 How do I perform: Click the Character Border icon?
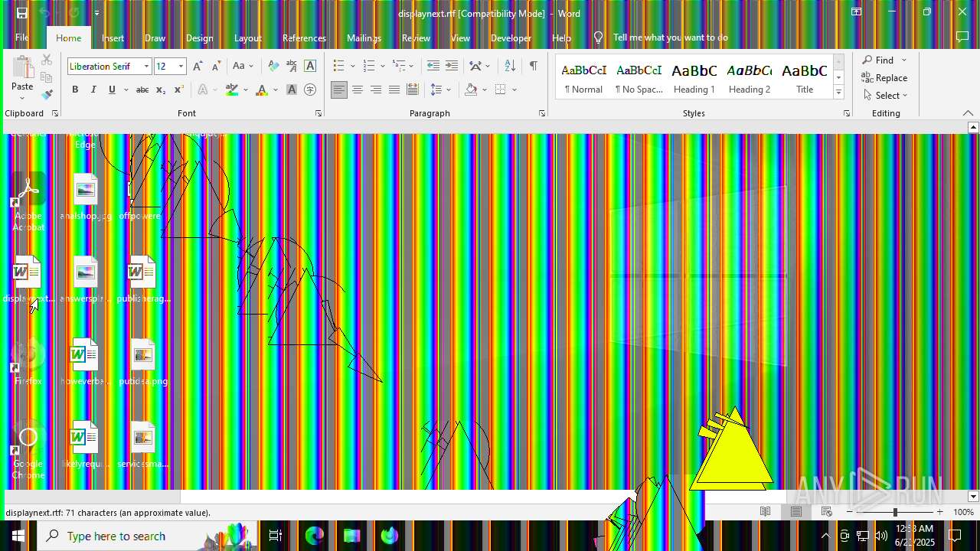coord(310,66)
